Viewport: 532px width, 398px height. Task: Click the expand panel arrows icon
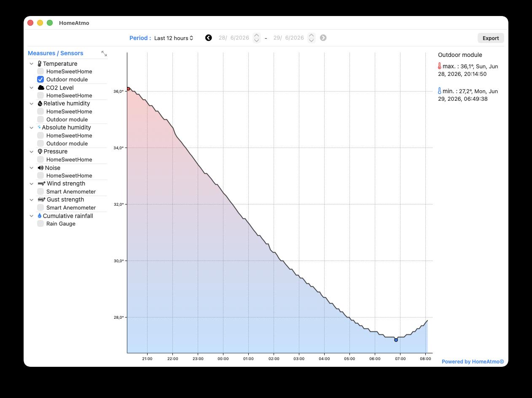[x=104, y=54]
